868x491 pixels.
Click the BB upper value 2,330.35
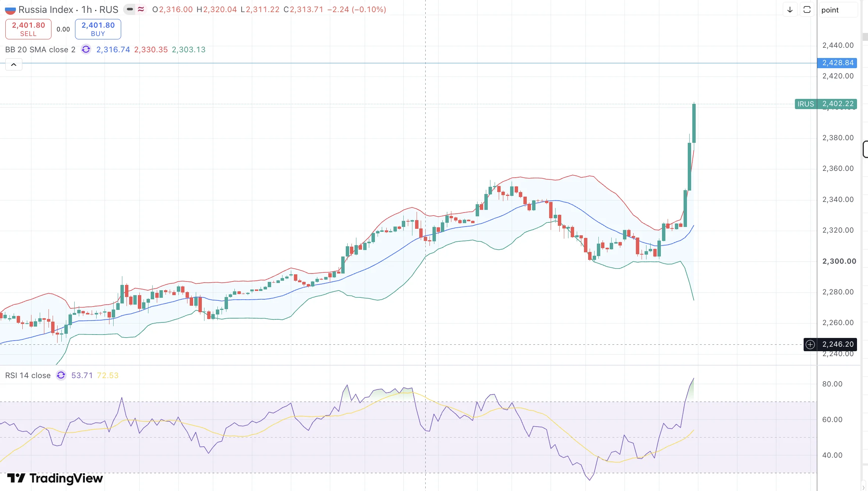click(151, 50)
